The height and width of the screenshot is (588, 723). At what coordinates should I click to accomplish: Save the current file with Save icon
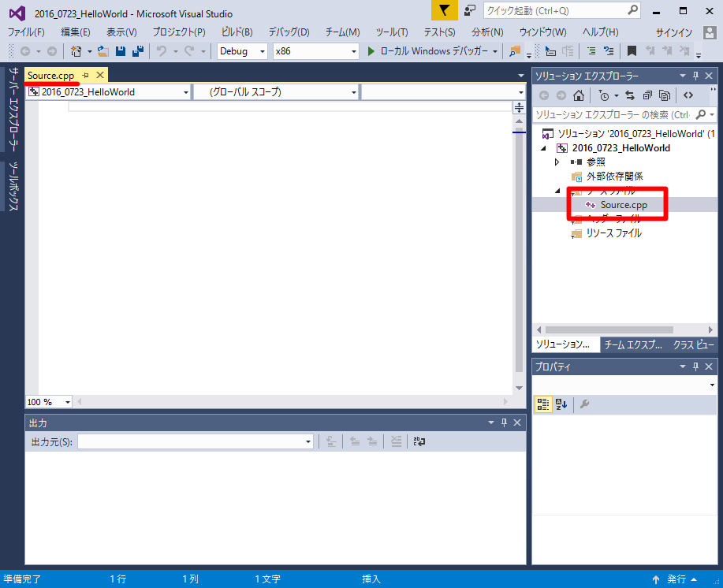coord(121,51)
